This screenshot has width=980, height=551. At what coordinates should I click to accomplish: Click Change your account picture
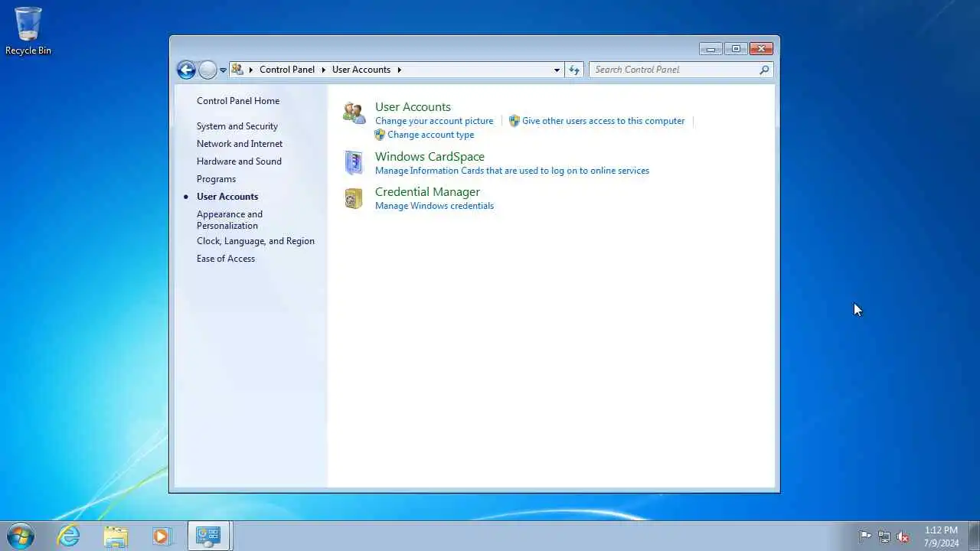(x=434, y=121)
